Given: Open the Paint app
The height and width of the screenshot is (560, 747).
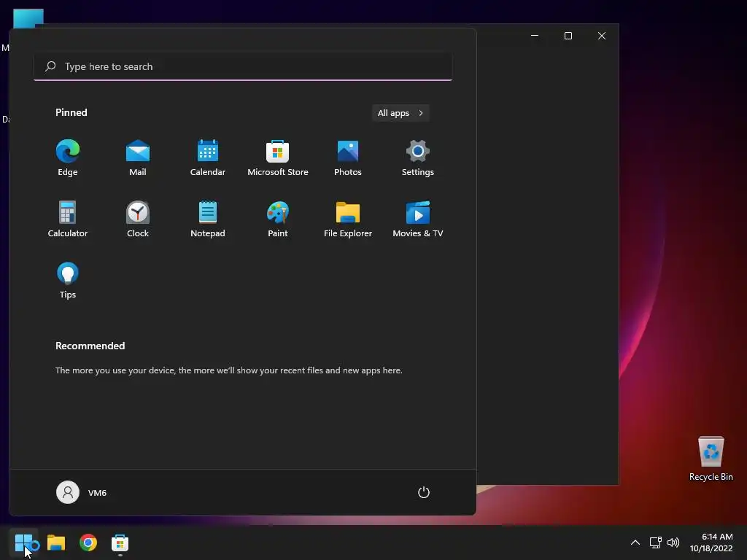Looking at the screenshot, I should tap(278, 219).
